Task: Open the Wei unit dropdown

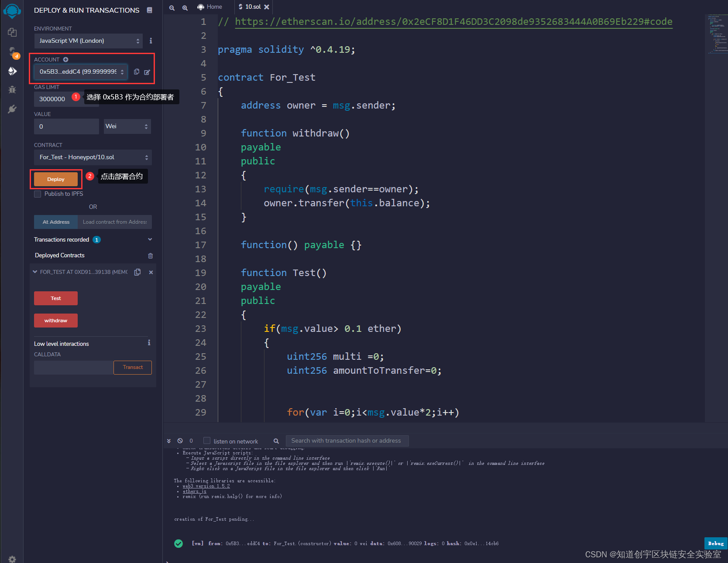Action: [x=127, y=126]
